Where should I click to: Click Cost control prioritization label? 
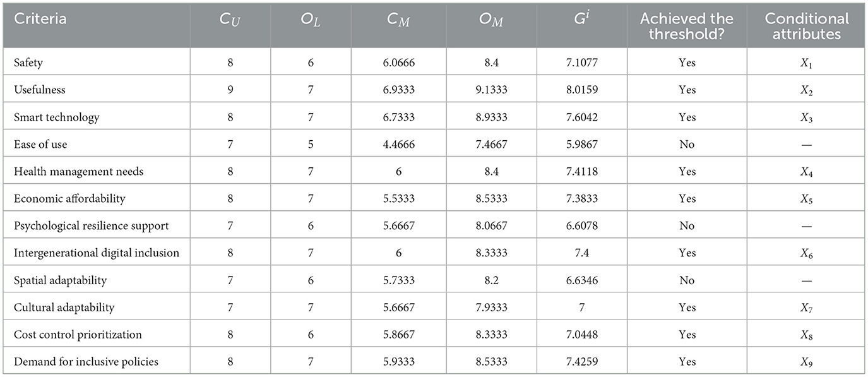pyautogui.click(x=78, y=334)
